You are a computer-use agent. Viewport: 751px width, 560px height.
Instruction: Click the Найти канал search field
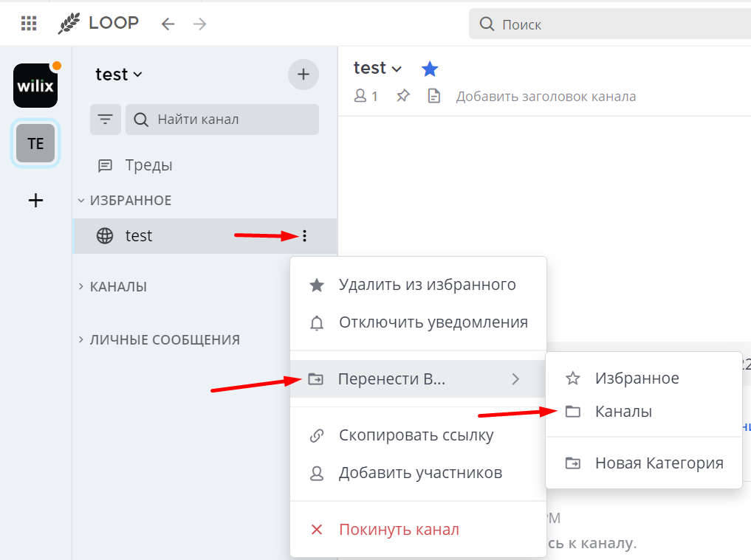pos(222,119)
